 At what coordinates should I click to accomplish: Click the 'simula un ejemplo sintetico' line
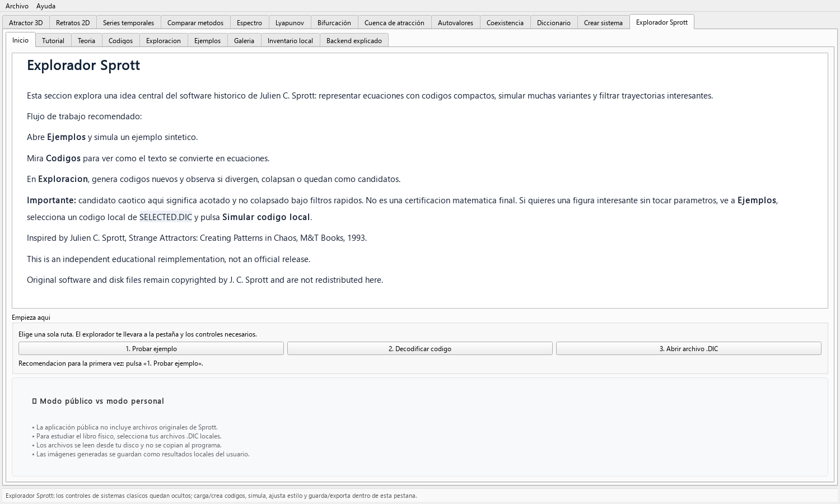[x=112, y=137]
